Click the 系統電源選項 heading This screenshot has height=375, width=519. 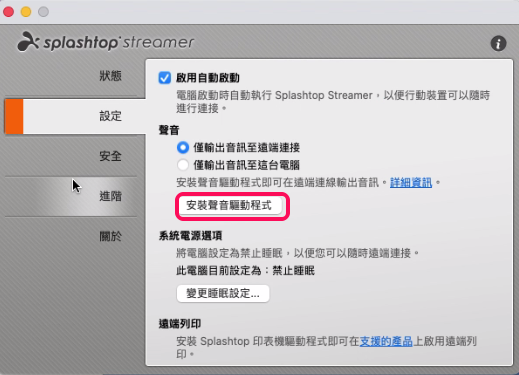pyautogui.click(x=190, y=236)
